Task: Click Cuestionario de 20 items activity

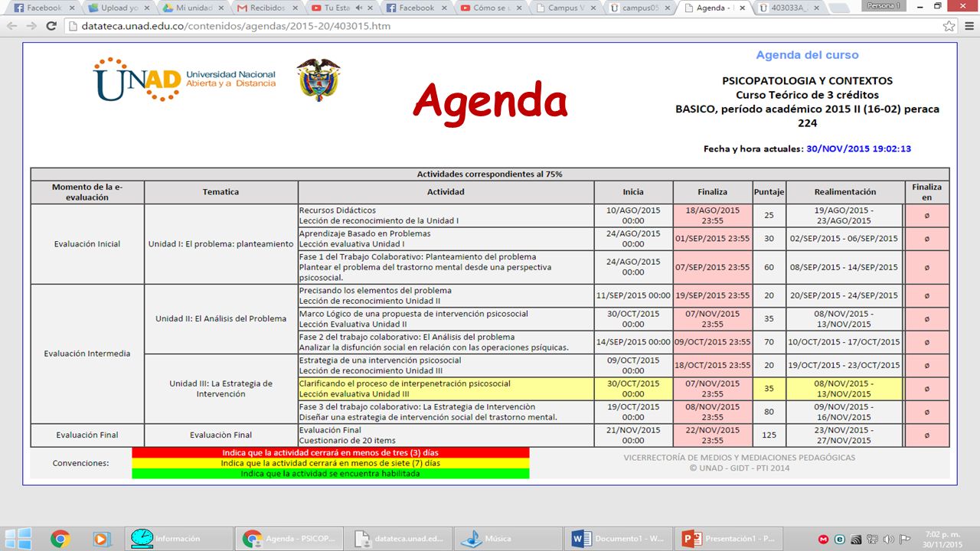Action: click(x=446, y=435)
